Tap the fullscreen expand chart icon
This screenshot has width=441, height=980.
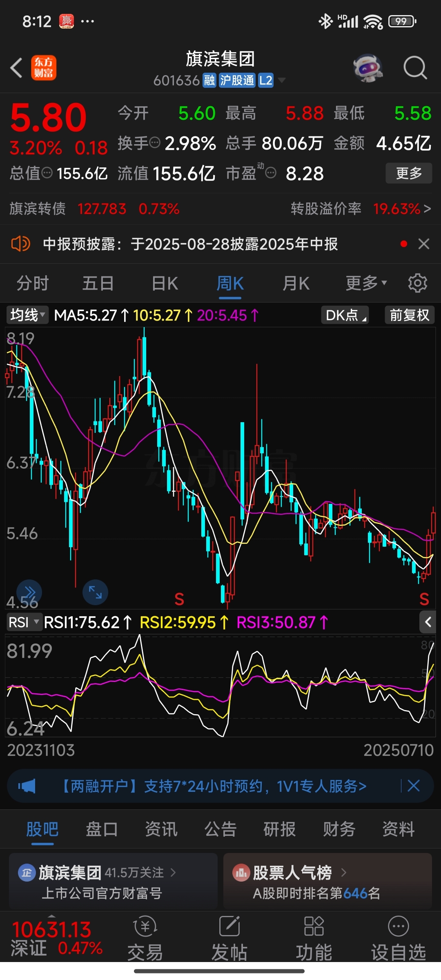coord(95,592)
